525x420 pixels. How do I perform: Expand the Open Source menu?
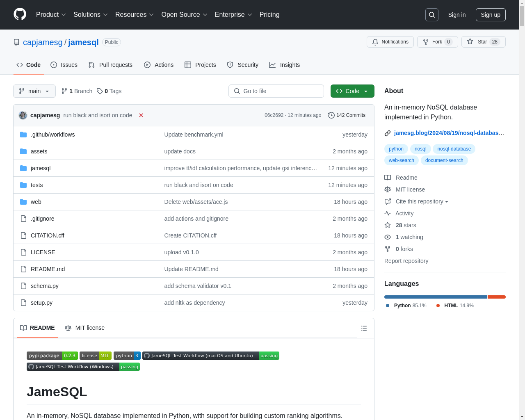click(185, 15)
